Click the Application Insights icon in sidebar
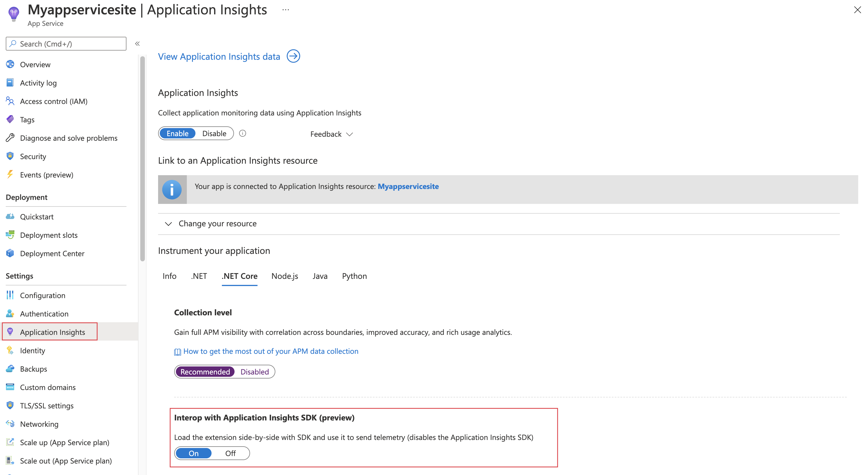Viewport: 868px width, 475px height. pyautogui.click(x=10, y=332)
